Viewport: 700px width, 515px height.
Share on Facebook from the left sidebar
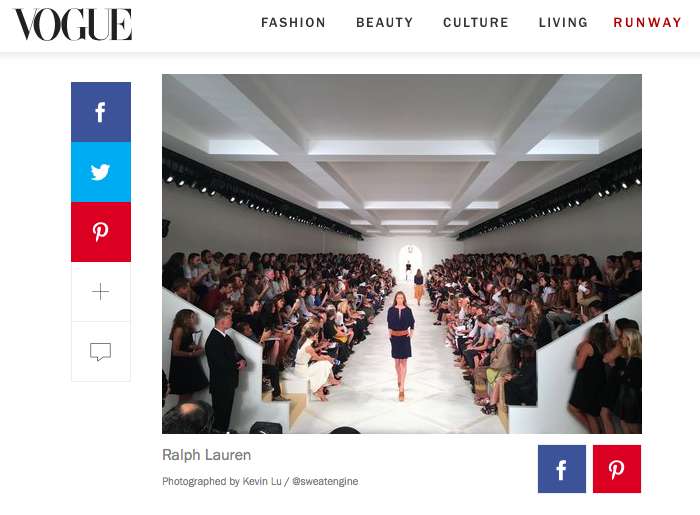coord(101,112)
